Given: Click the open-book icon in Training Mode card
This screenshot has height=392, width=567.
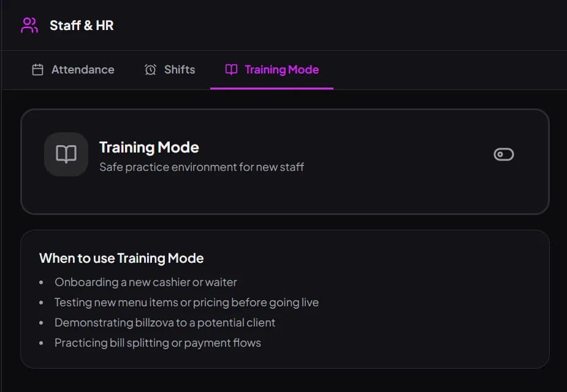Looking at the screenshot, I should coord(66,154).
